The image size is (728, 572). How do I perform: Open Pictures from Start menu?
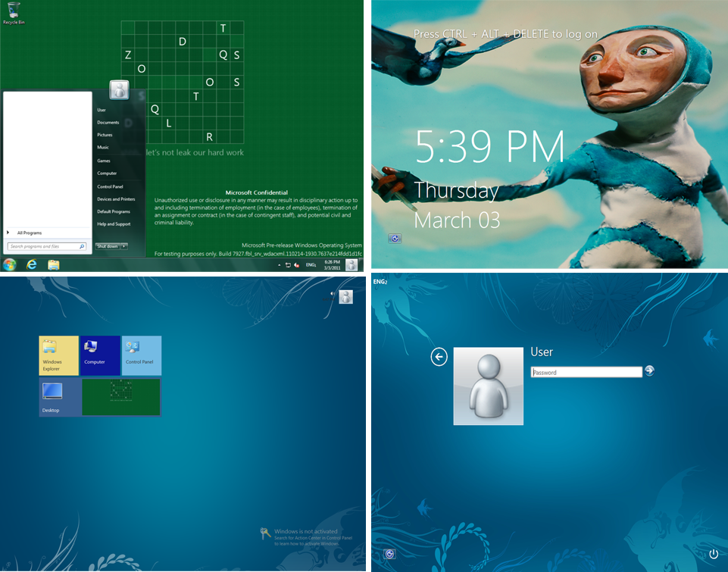105,135
